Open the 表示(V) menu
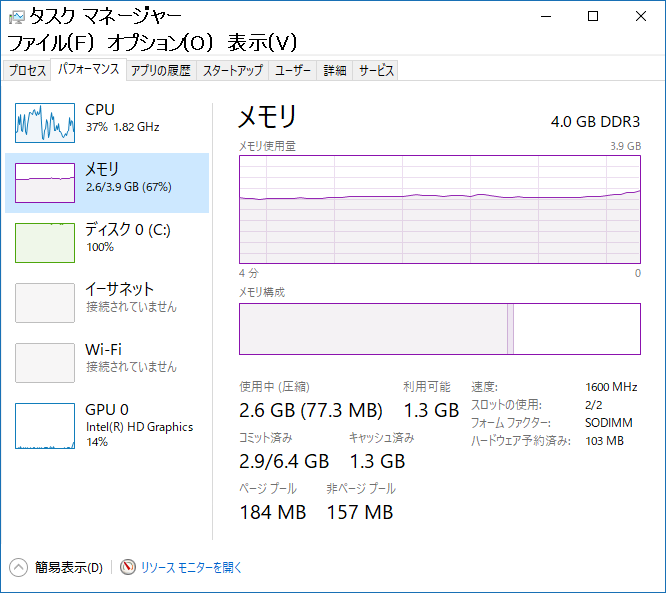Viewport: 666px width, 593px height. 262,43
